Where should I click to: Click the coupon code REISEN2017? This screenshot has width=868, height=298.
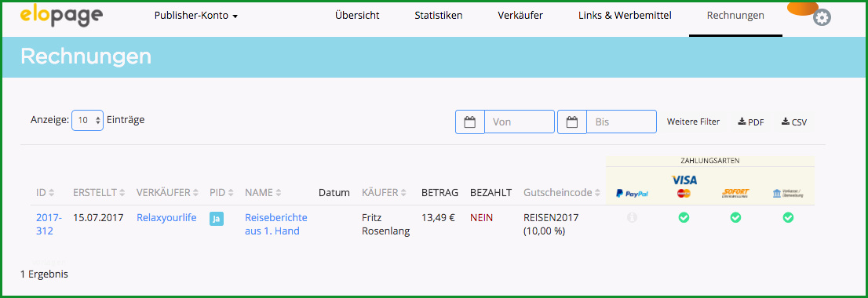pos(551,218)
